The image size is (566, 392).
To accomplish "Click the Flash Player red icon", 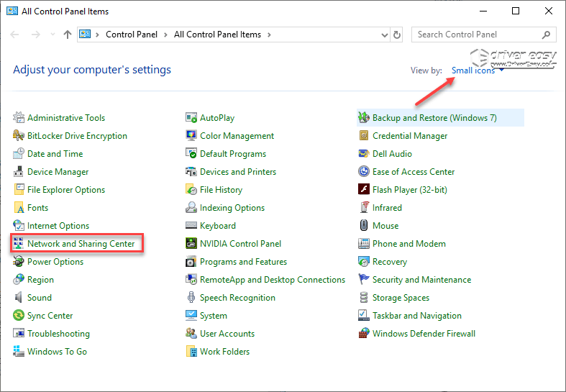I will pos(363,189).
